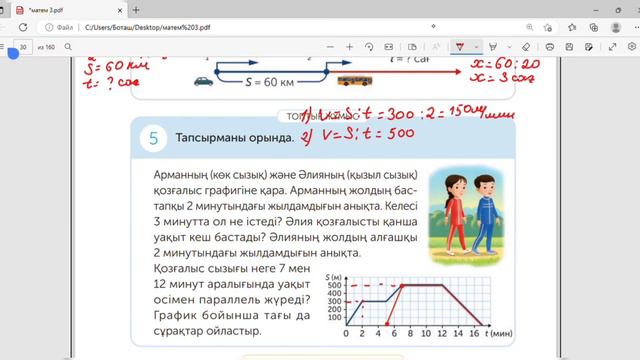This screenshot has width=640, height=360.
Task: Select the матем 3.pdf tab
Action: click(69, 10)
